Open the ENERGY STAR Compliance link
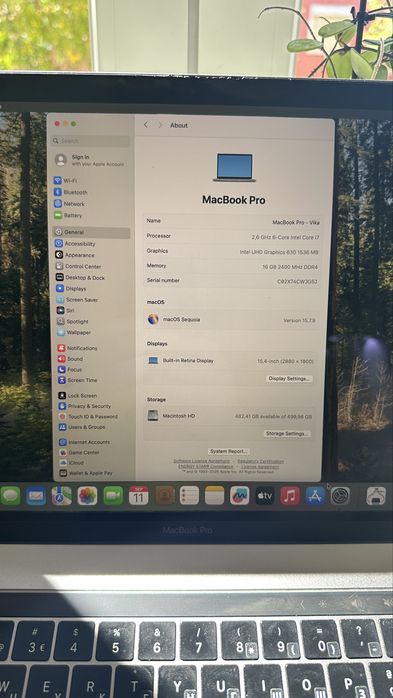Image resolution: width=393 pixels, height=698 pixels. coord(205,467)
